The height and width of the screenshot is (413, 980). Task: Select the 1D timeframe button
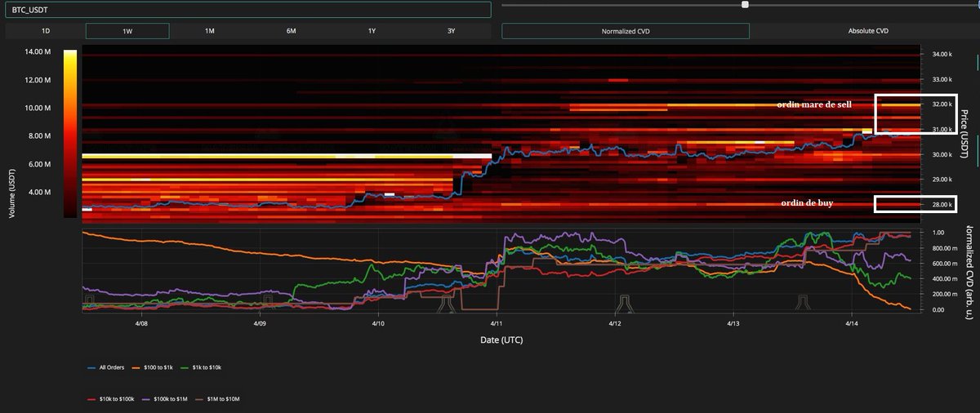(46, 31)
